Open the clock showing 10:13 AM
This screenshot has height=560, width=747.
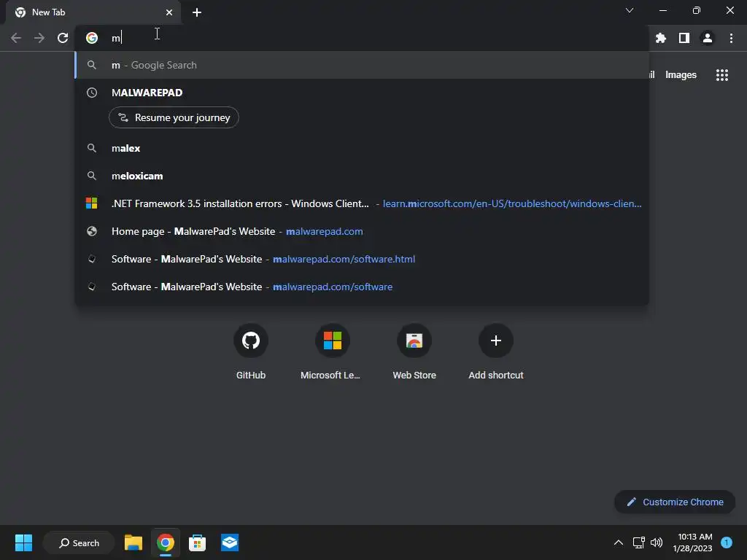(693, 542)
